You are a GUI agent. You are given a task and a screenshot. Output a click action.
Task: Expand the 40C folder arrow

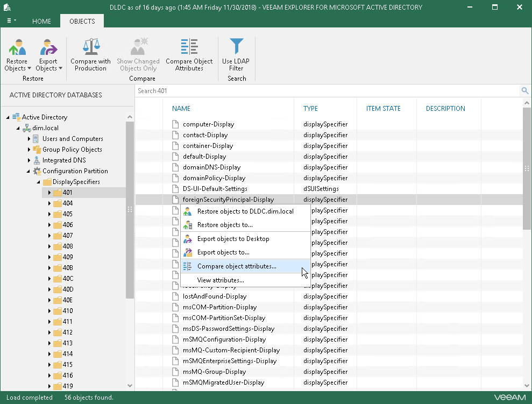pyautogui.click(x=49, y=279)
